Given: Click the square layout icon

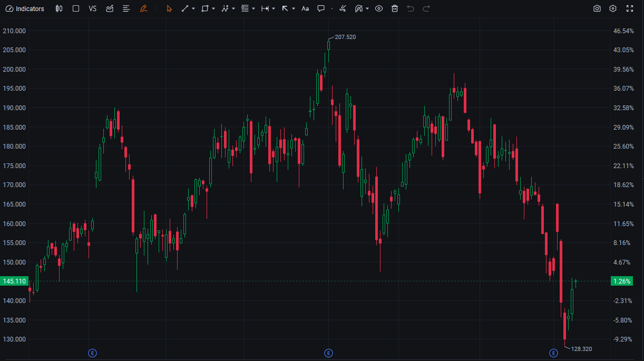Looking at the screenshot, I should point(76,9).
